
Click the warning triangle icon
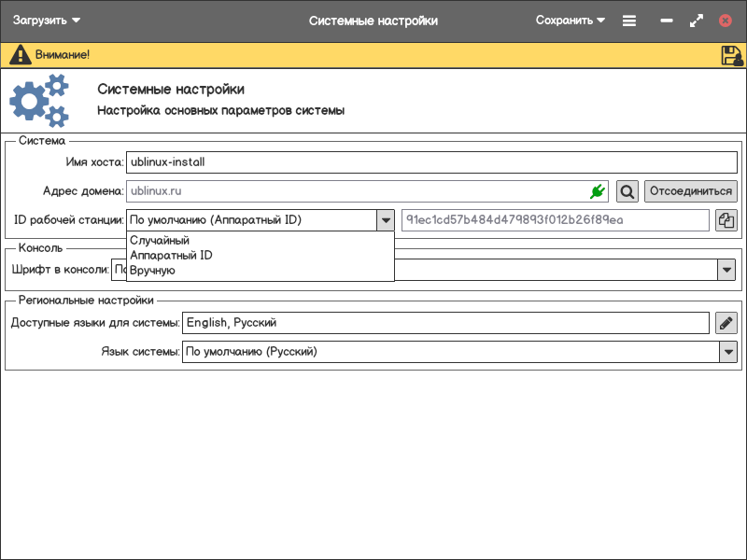(20, 55)
